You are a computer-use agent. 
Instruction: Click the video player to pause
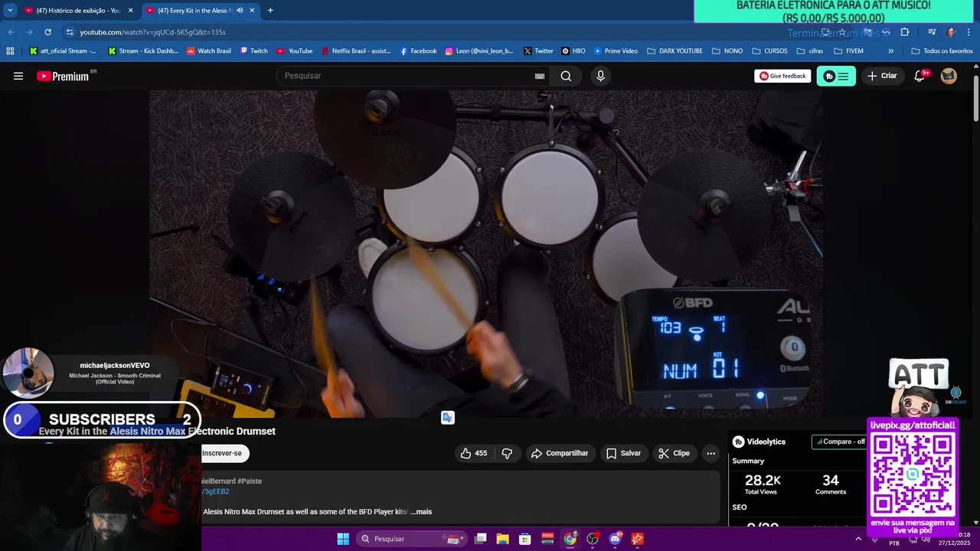tap(486, 253)
